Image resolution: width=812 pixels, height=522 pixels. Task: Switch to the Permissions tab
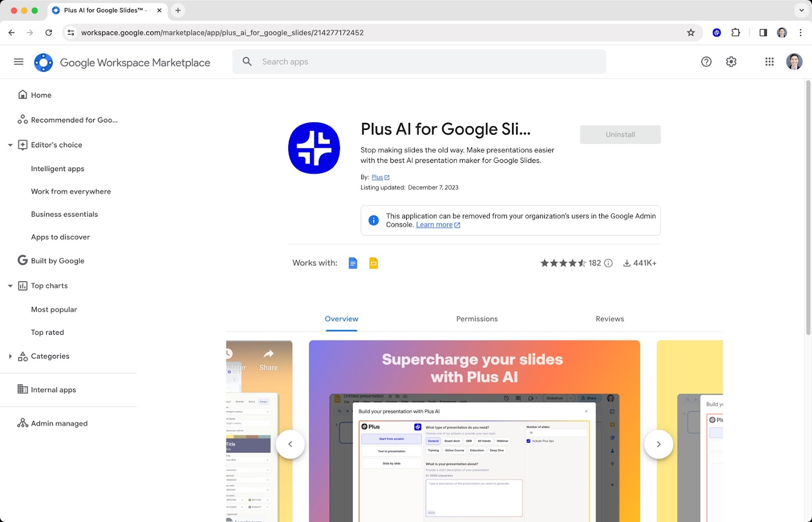click(x=477, y=319)
